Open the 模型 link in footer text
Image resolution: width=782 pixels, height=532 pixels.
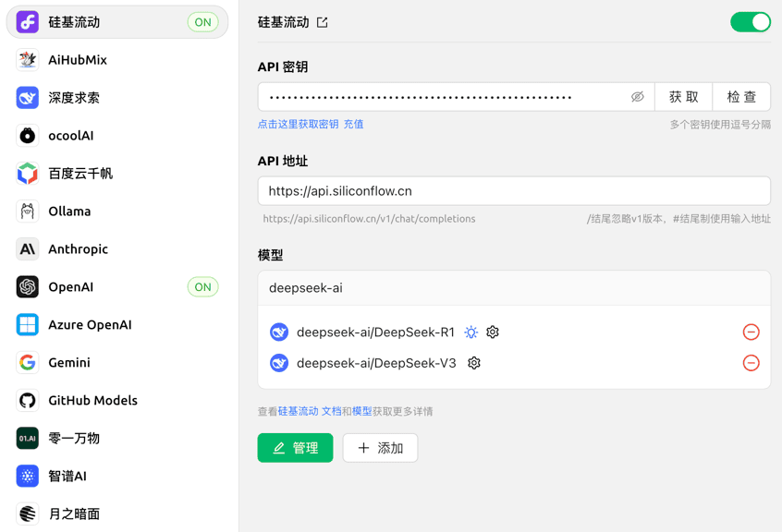[362, 411]
